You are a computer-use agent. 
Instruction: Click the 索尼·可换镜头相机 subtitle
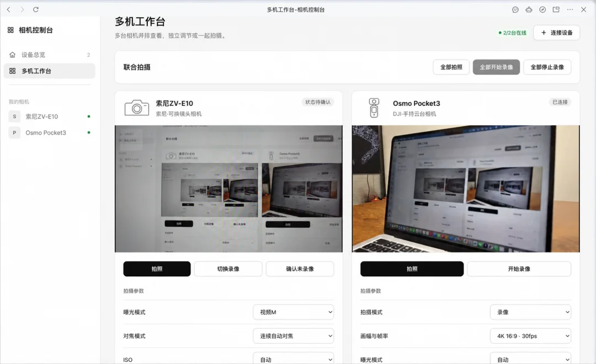click(179, 114)
